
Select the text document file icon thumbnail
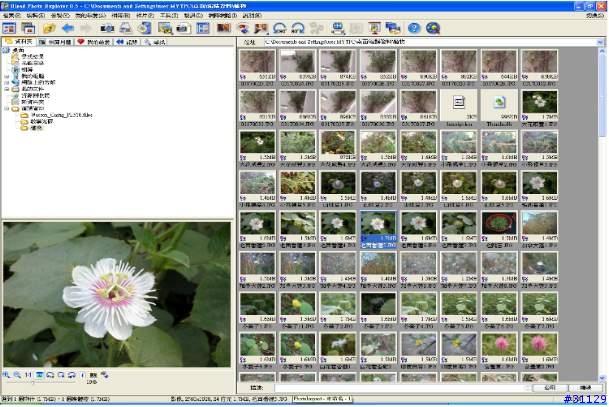(459, 108)
